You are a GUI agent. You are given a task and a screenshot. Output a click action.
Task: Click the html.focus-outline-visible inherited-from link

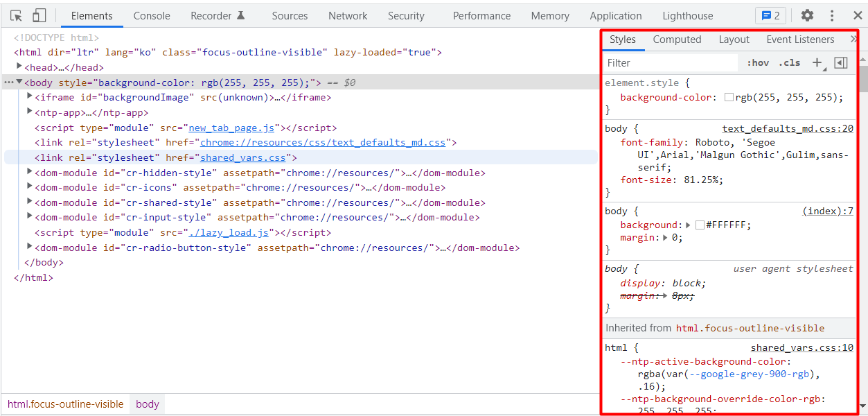tap(750, 328)
